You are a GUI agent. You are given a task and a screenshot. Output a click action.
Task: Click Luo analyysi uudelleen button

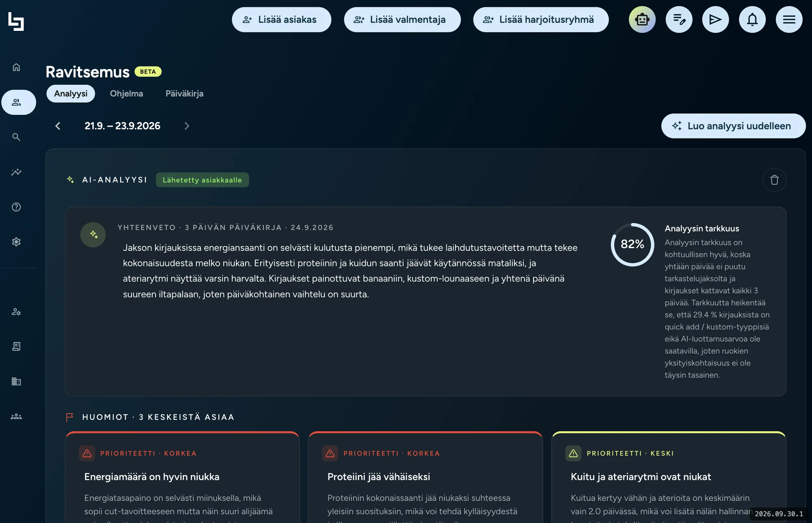[x=733, y=126]
